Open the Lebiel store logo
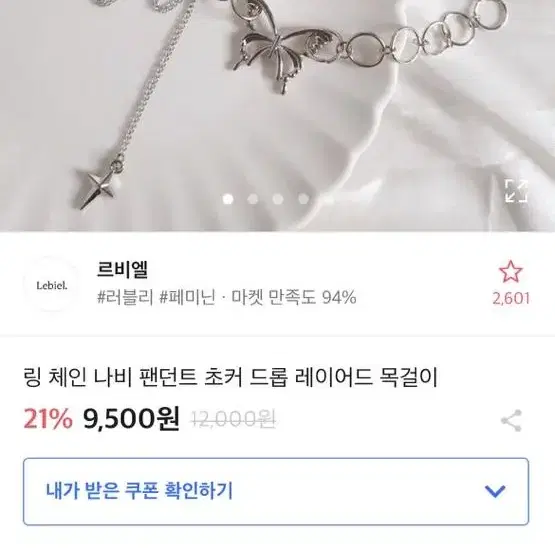555x555 pixels. (x=52, y=285)
